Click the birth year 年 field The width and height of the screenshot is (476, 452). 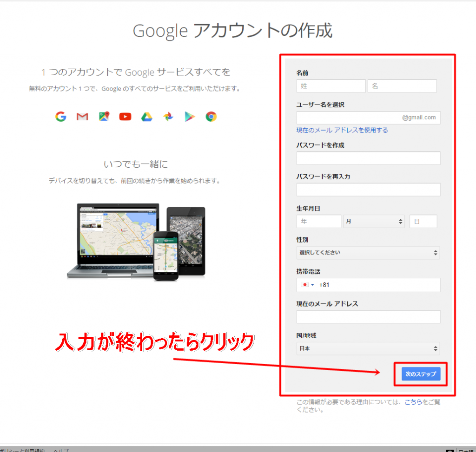[319, 222]
